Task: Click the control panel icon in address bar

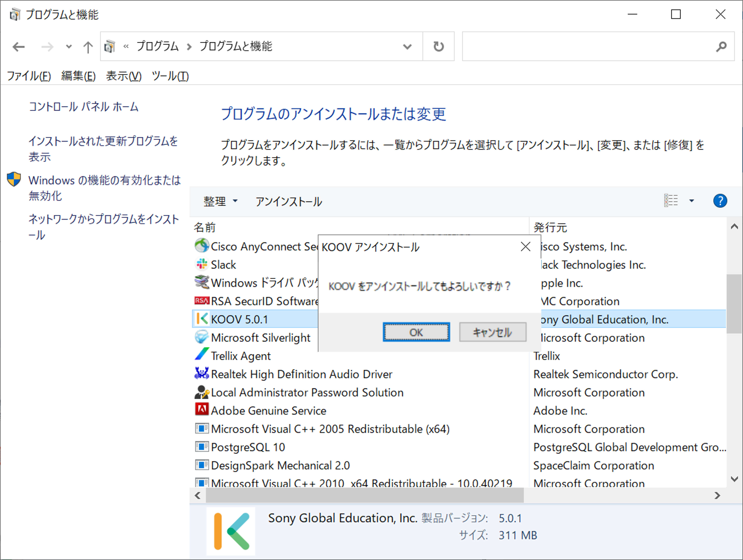Action: pyautogui.click(x=110, y=46)
